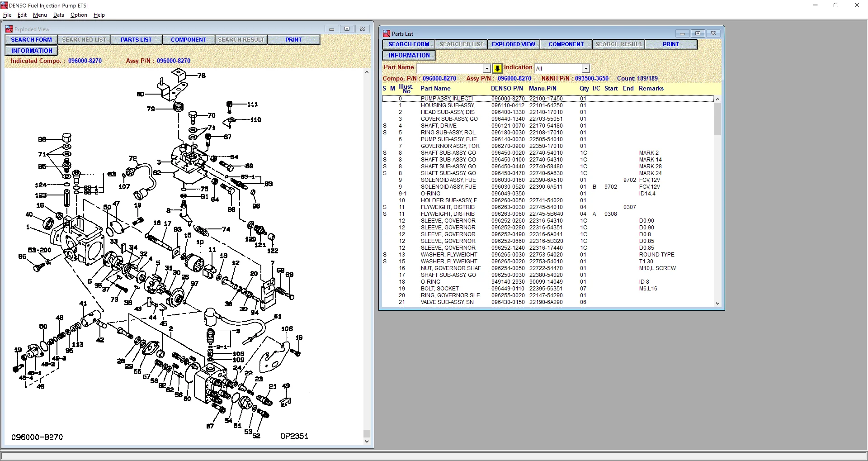
Task: Open the File menu
Action: point(7,15)
